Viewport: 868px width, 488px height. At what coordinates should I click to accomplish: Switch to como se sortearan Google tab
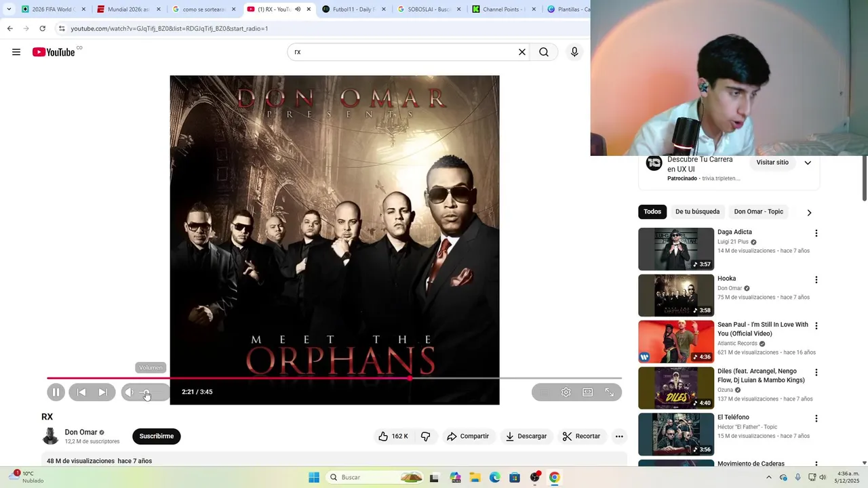pos(203,9)
